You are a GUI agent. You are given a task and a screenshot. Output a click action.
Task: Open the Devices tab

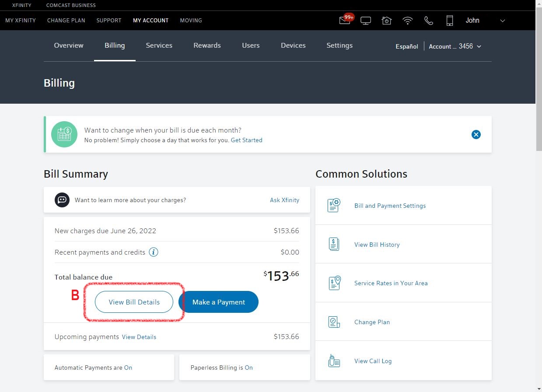(293, 45)
